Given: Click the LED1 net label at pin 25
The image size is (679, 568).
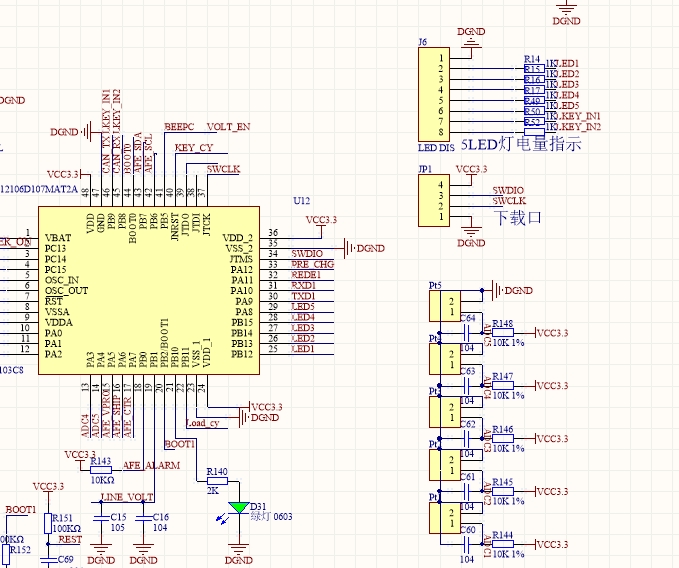Looking at the screenshot, I should coord(303,349).
